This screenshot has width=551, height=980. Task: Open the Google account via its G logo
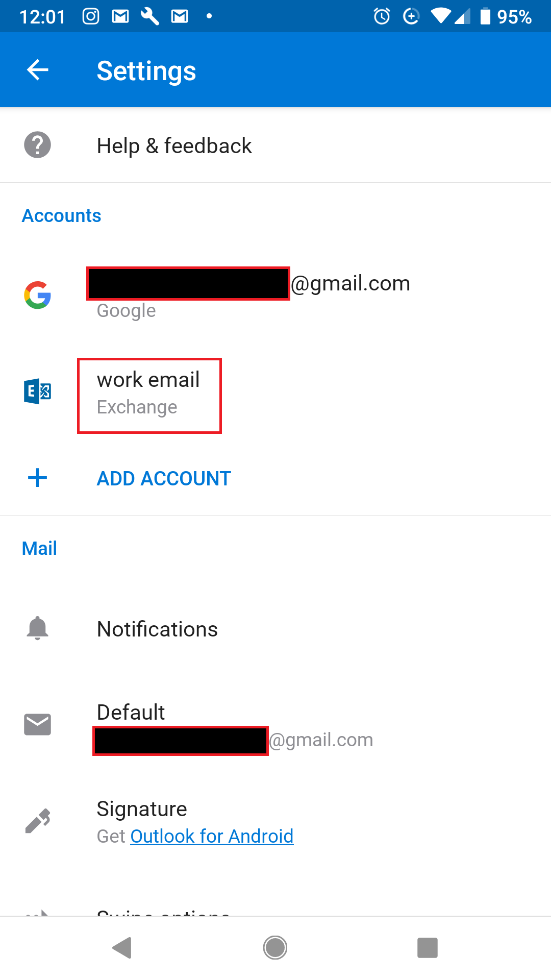[x=37, y=295]
